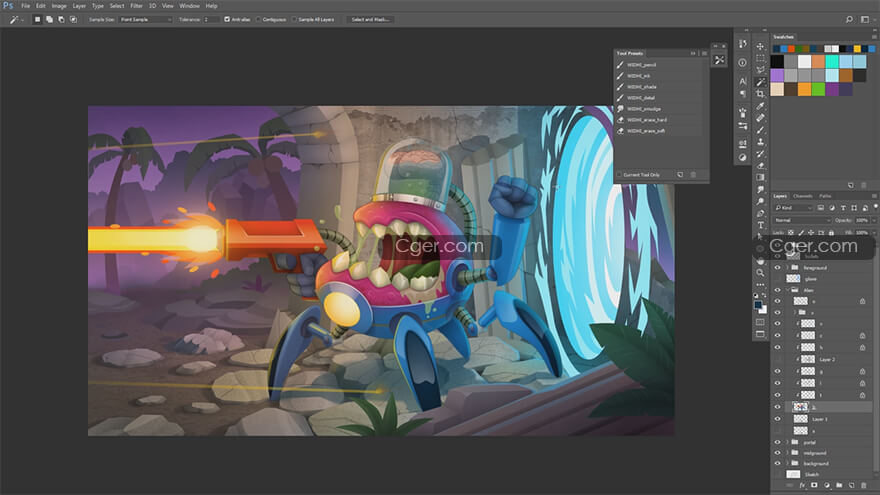Switch to the Channels tab
The width and height of the screenshot is (880, 495).
[803, 196]
